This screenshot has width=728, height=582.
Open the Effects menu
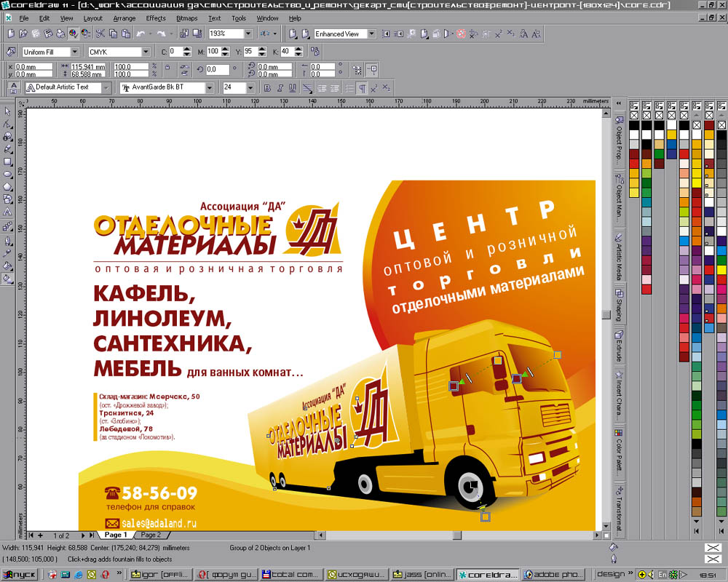coord(156,18)
